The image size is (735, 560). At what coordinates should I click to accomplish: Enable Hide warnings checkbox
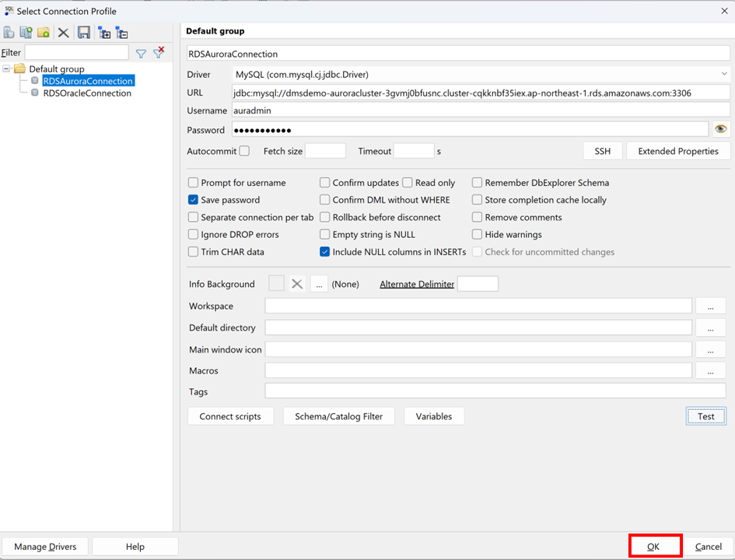pyautogui.click(x=478, y=234)
